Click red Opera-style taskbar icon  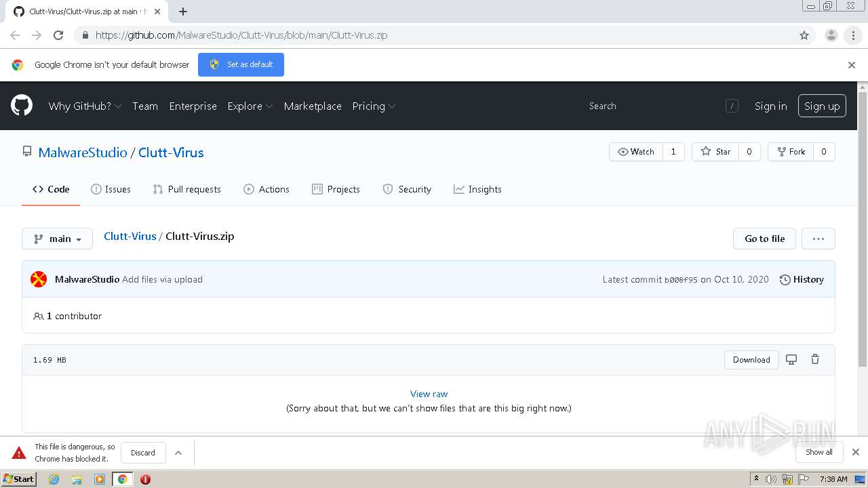(x=145, y=479)
